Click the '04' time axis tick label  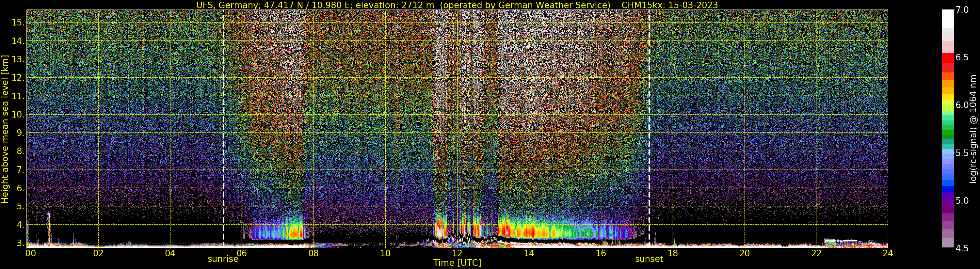(x=170, y=253)
